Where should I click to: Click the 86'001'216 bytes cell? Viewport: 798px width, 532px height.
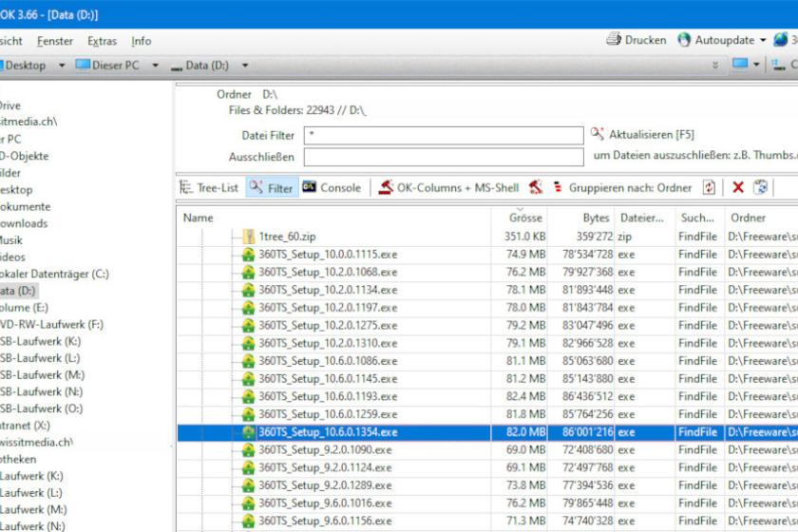click(587, 432)
